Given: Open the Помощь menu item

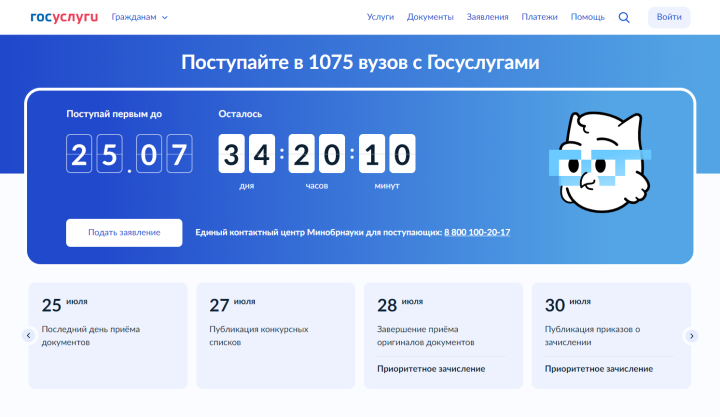Looking at the screenshot, I should tap(587, 17).
